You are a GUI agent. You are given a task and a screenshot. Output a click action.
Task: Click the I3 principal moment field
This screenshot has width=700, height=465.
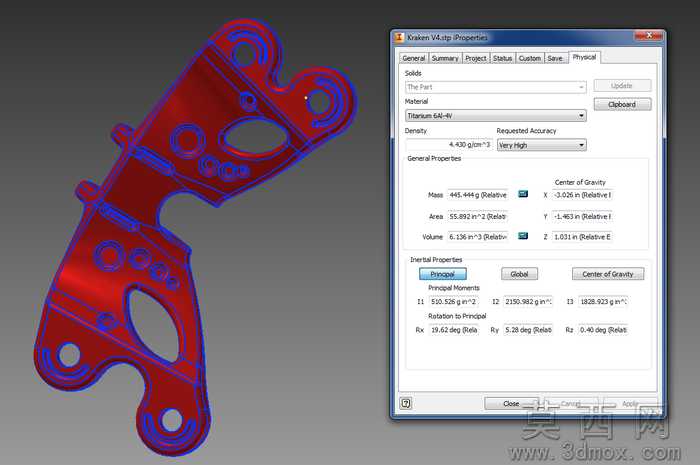coord(603,302)
